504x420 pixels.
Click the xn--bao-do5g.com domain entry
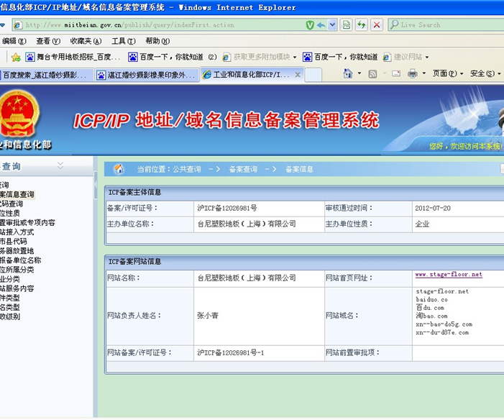click(444, 324)
